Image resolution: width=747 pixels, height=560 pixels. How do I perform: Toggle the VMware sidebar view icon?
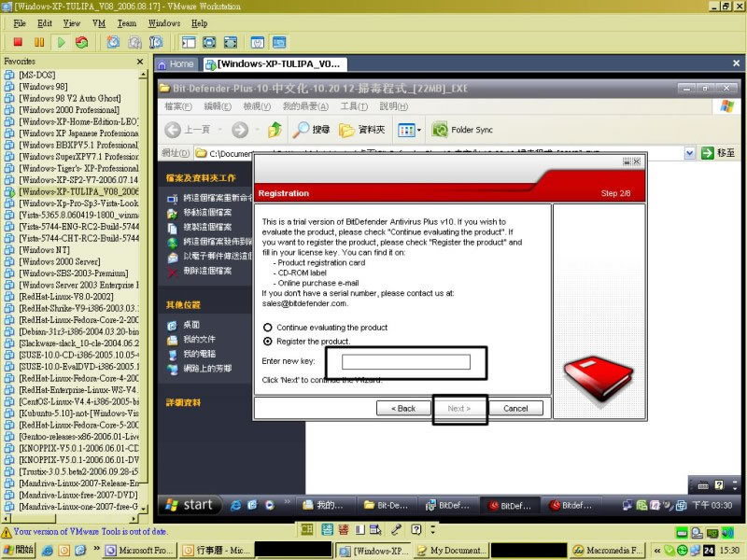pyautogui.click(x=189, y=42)
